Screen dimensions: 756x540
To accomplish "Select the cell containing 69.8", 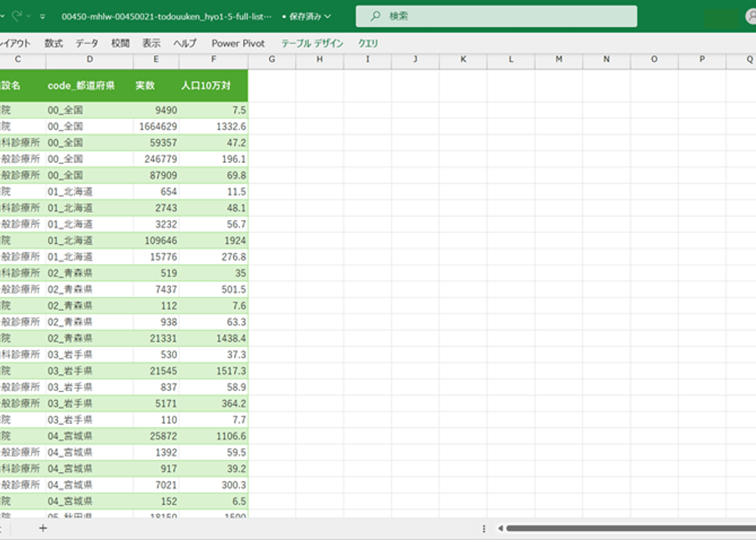I will pyautogui.click(x=214, y=175).
